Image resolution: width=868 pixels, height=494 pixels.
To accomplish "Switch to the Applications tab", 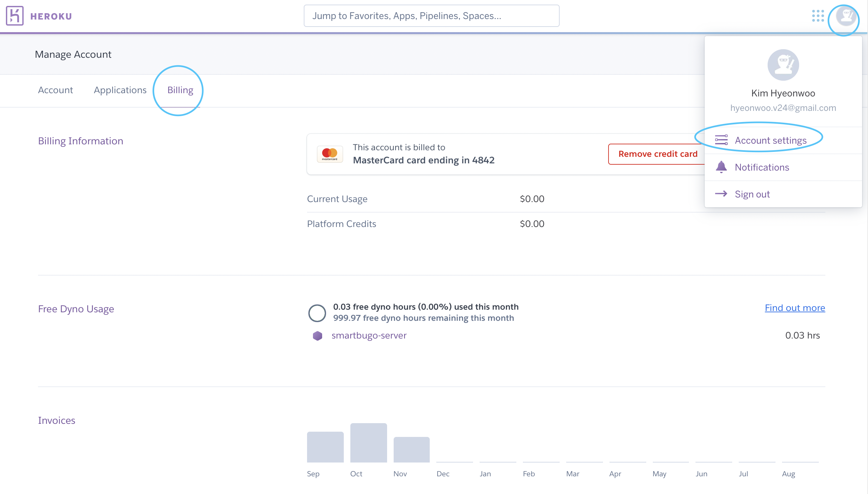I will point(120,90).
